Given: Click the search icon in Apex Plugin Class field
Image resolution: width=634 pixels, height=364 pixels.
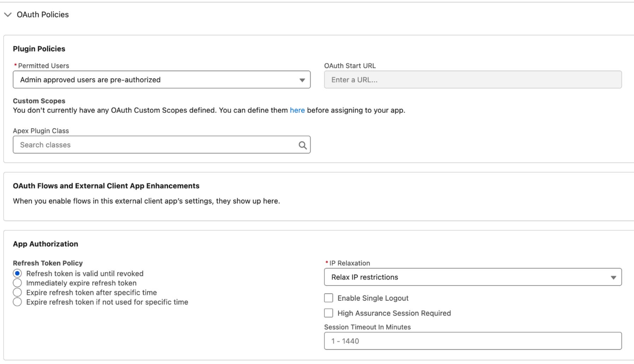Looking at the screenshot, I should (x=302, y=145).
